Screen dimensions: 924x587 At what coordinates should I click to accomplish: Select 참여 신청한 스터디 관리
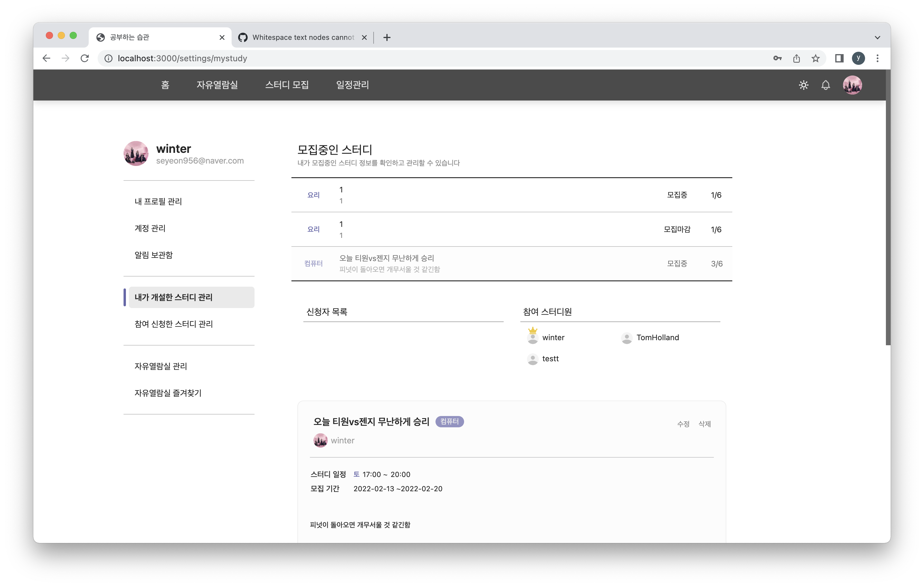(x=174, y=324)
